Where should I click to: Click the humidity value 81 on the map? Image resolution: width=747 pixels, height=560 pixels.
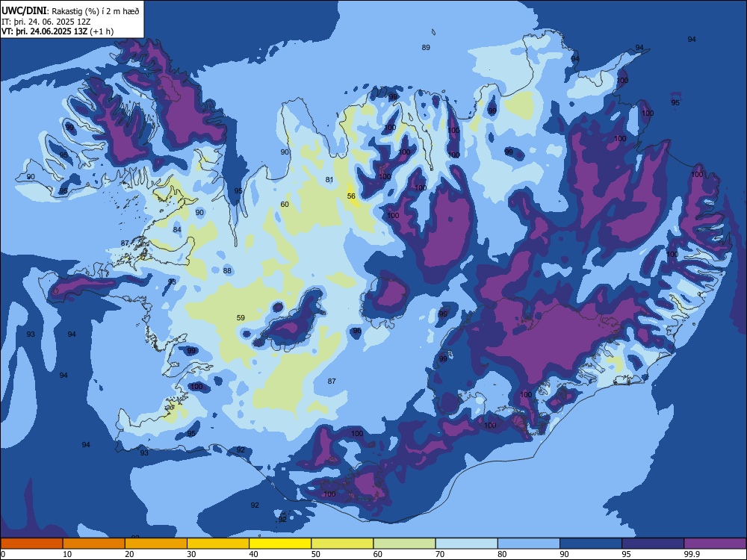tap(329, 179)
